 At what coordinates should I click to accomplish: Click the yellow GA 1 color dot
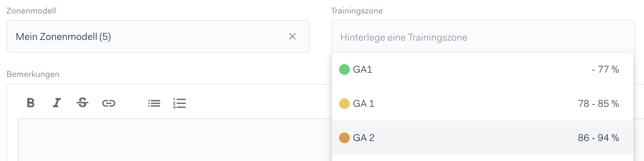point(344,104)
